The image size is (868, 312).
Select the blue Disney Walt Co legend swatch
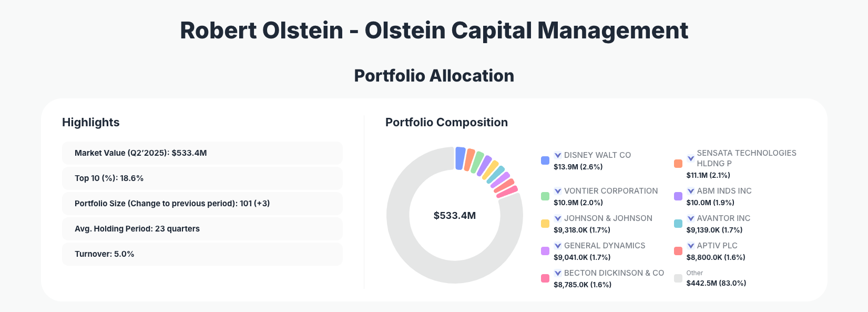[545, 160]
